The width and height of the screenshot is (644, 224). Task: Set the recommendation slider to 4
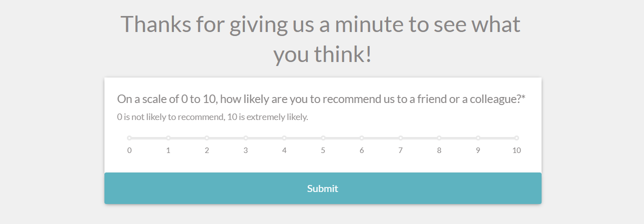(x=284, y=138)
